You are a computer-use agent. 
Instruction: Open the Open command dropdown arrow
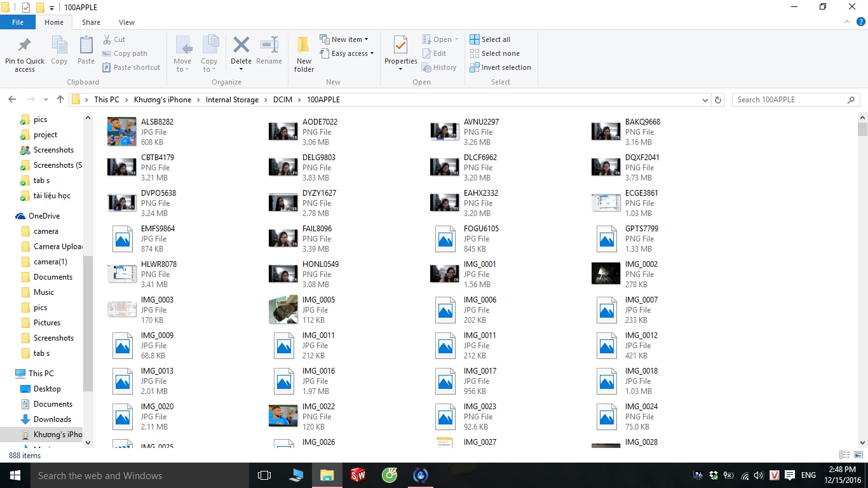click(456, 39)
